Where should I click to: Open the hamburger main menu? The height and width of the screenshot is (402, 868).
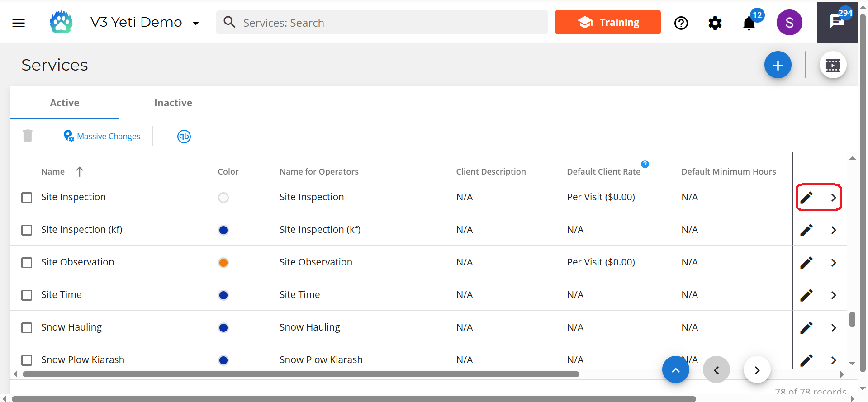tap(19, 23)
